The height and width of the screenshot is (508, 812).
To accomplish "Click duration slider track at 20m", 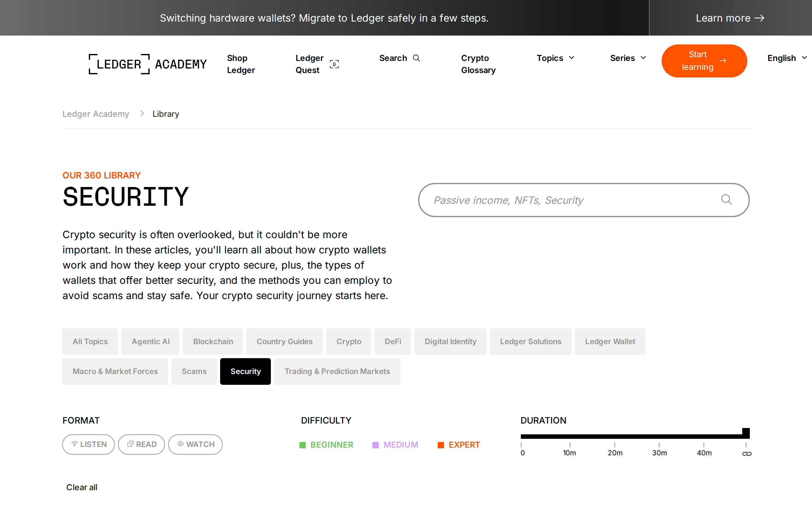I will click(x=615, y=437).
